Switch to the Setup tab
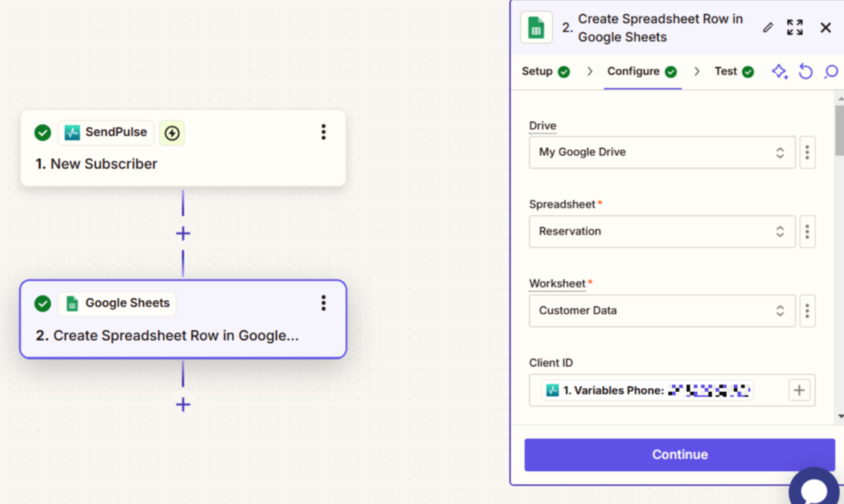Image resolution: width=844 pixels, height=504 pixels. pos(545,71)
